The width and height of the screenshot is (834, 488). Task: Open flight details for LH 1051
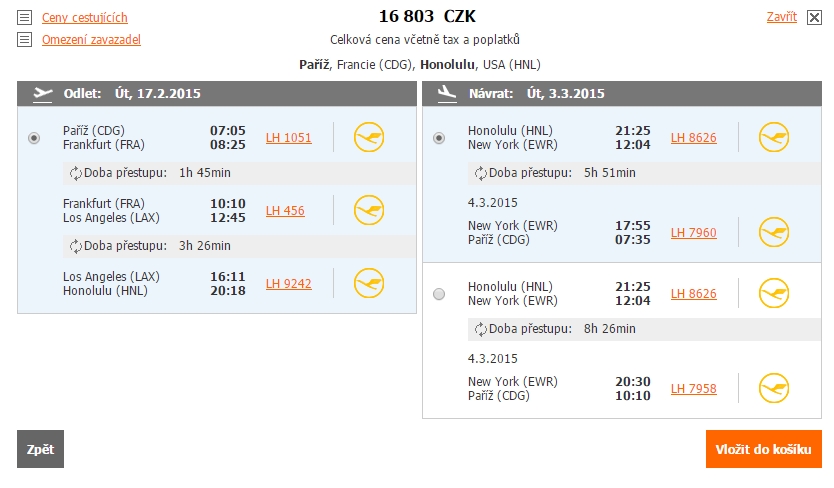(x=288, y=138)
